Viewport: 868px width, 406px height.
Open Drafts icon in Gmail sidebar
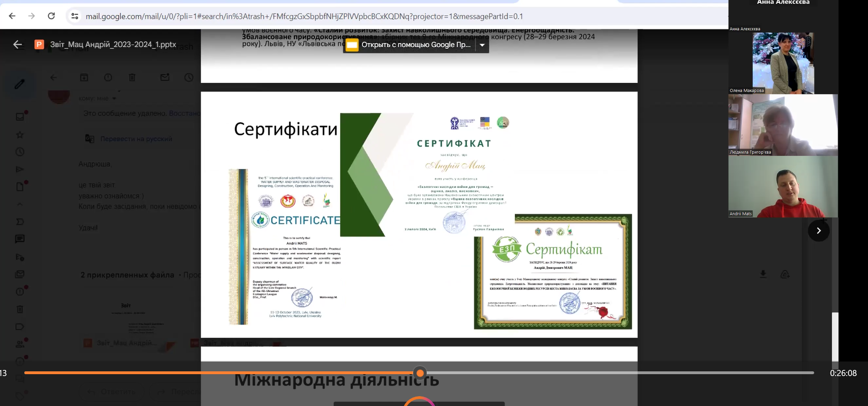20,186
